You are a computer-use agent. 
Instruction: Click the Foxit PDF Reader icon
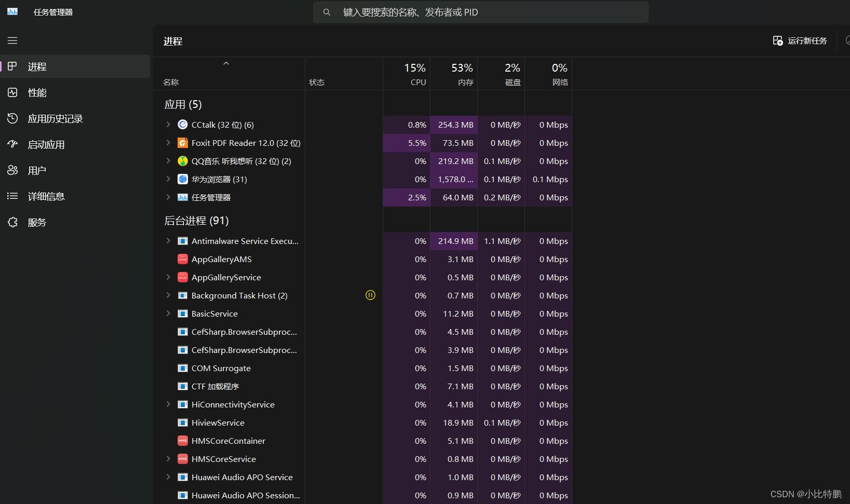point(183,143)
